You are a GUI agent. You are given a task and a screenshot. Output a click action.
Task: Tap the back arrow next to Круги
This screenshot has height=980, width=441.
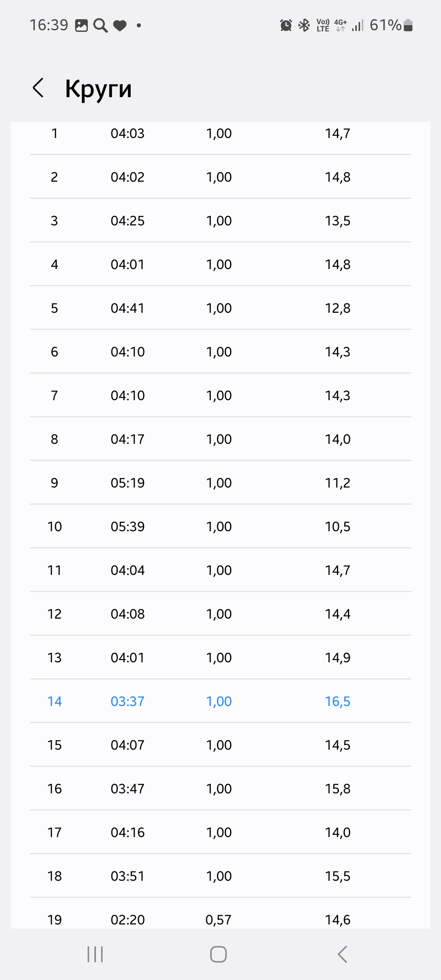click(38, 88)
